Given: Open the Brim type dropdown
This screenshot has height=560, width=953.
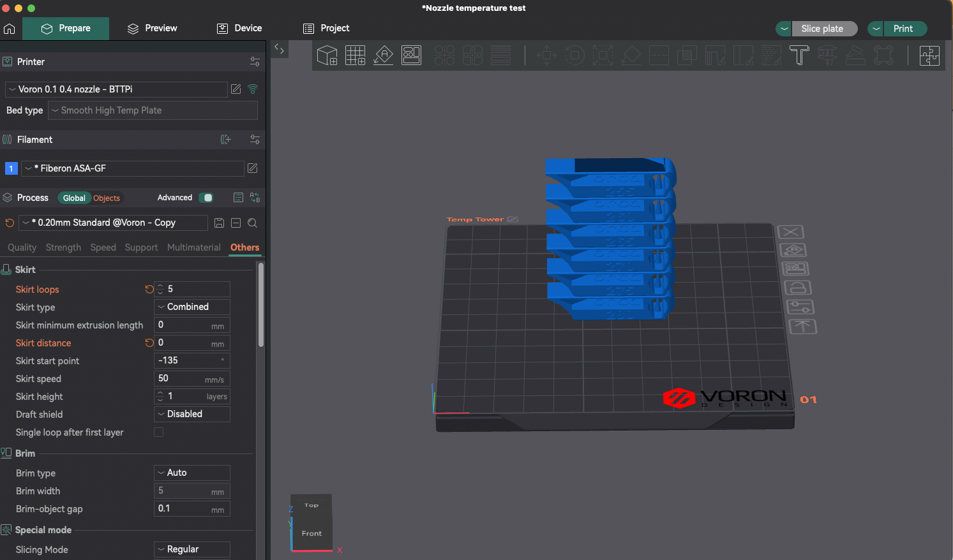Looking at the screenshot, I should [192, 473].
